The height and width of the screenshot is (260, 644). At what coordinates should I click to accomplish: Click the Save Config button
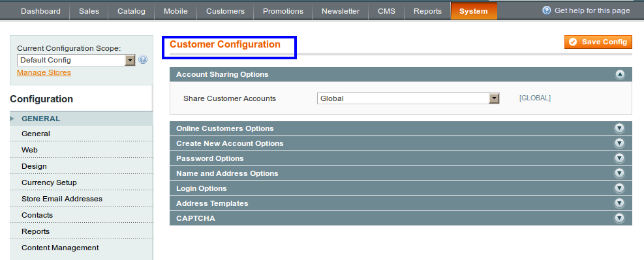tap(598, 42)
